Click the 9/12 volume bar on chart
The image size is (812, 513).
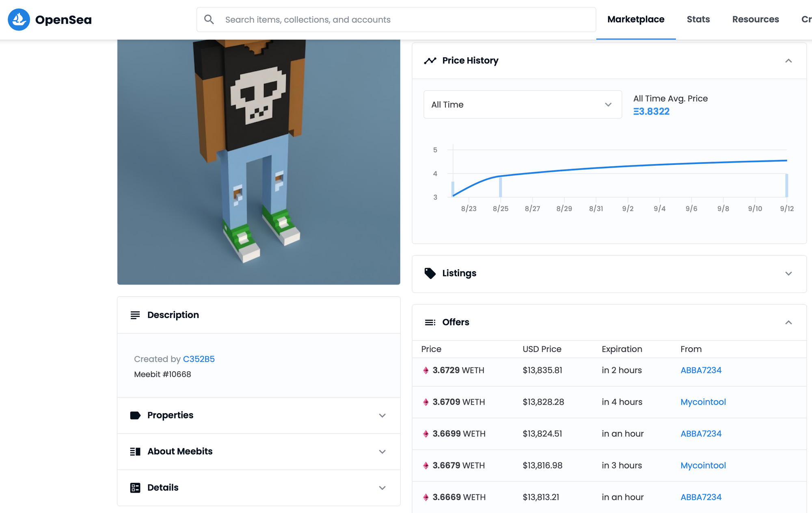pos(786,186)
